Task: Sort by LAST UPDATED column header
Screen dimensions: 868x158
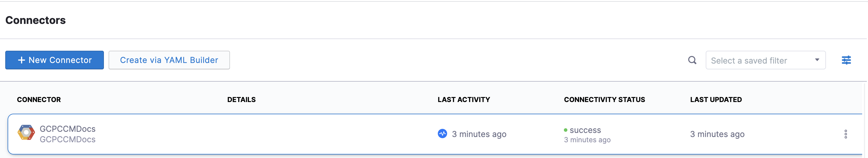Action: pyautogui.click(x=716, y=100)
